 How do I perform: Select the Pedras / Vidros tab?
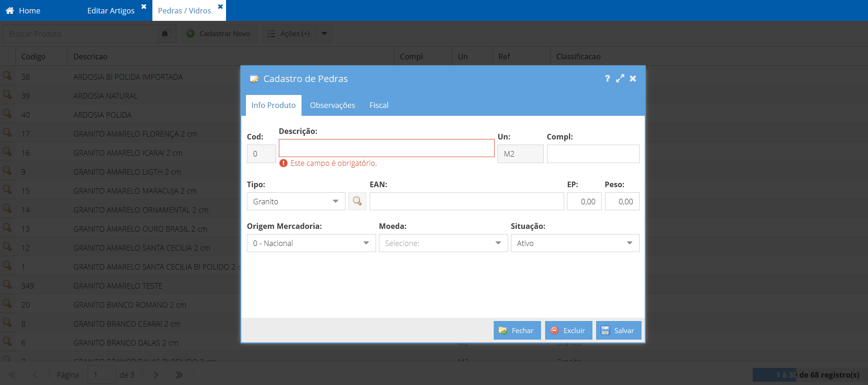click(x=184, y=11)
